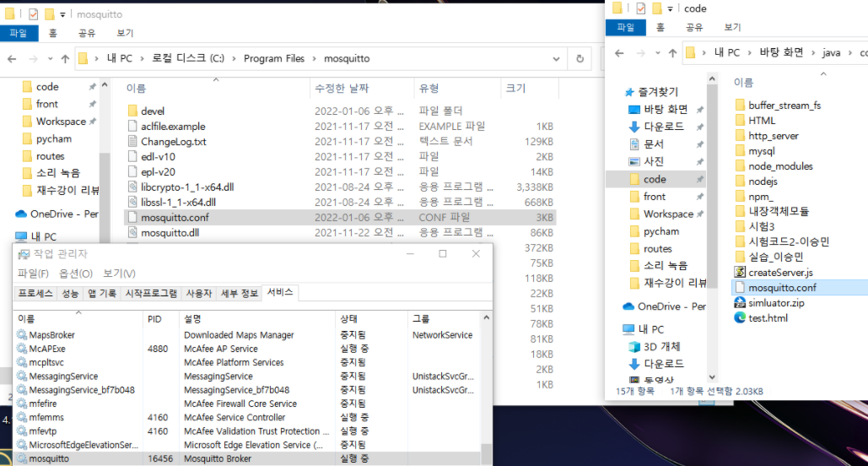The width and height of the screenshot is (868, 466).
Task: Sort by 수정한 날짜 column in mosquitto window
Action: 342,88
